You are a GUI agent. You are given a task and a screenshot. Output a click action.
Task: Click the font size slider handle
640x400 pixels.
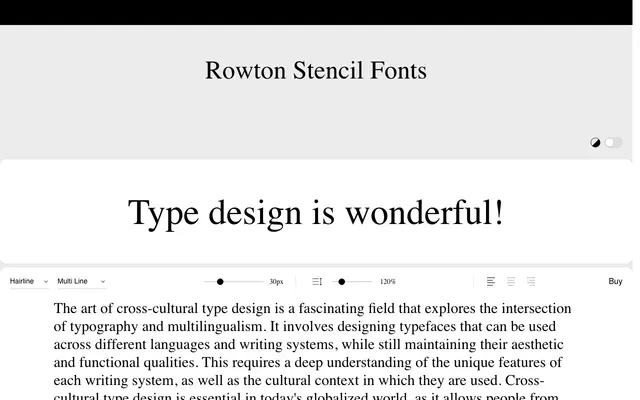point(220,282)
